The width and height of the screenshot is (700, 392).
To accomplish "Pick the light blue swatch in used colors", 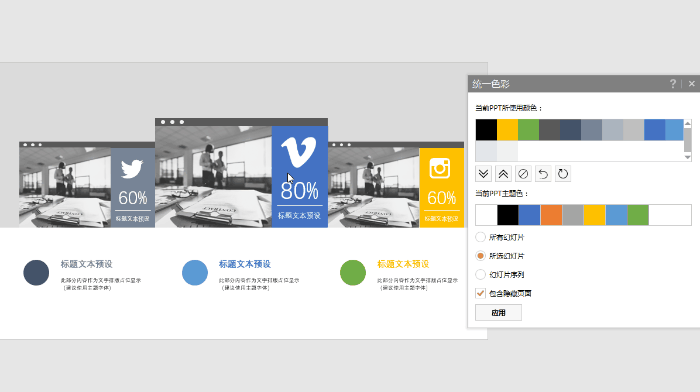I will point(674,129).
